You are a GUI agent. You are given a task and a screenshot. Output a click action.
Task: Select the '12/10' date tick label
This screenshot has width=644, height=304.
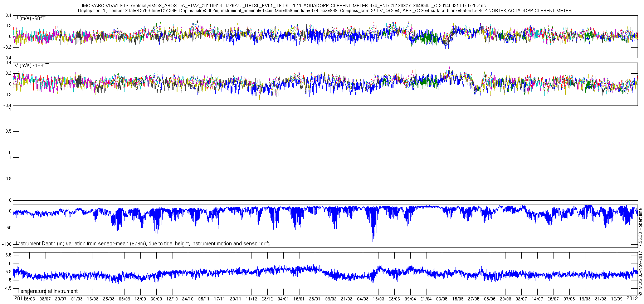172,299
